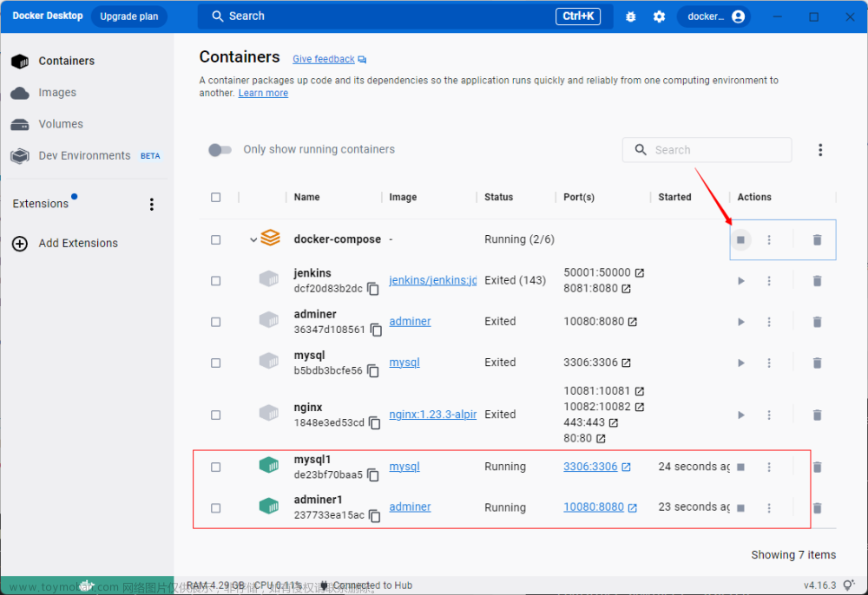Delete the jenkins container
Screen dimensions: 868x595
tap(817, 281)
